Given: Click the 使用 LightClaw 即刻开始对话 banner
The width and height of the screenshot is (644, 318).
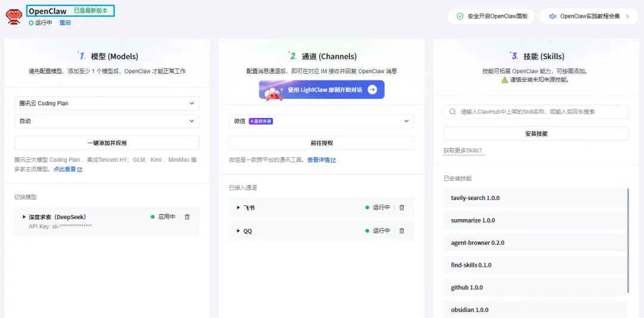Looking at the screenshot, I should [x=321, y=89].
